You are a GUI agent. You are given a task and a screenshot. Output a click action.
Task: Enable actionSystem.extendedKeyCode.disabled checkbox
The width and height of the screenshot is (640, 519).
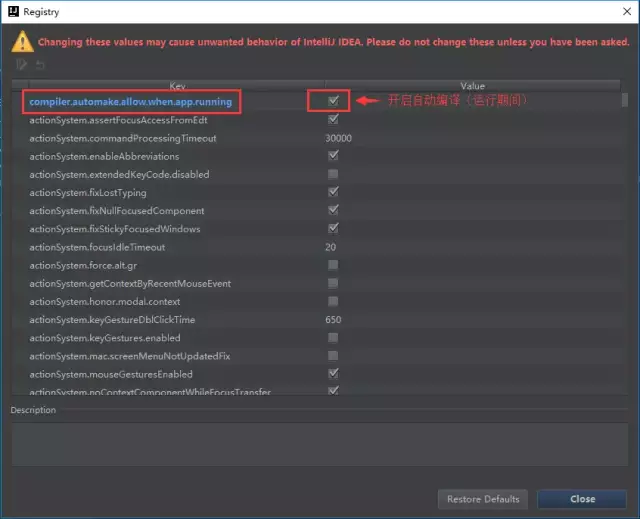tap(333, 174)
